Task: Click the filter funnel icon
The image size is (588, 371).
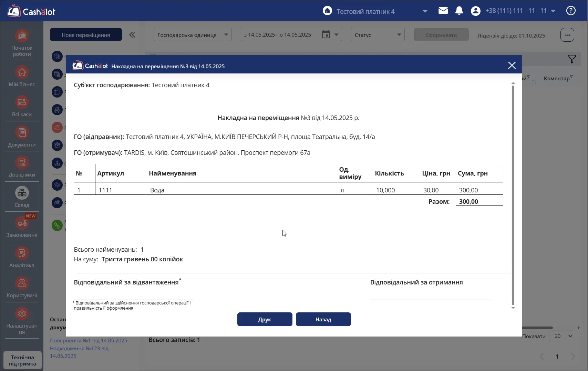Action: pos(572,59)
